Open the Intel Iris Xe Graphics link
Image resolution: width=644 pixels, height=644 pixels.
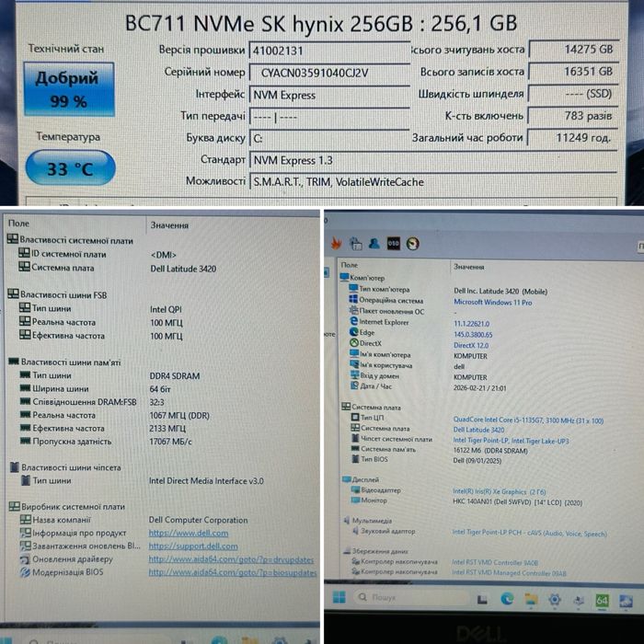(499, 491)
